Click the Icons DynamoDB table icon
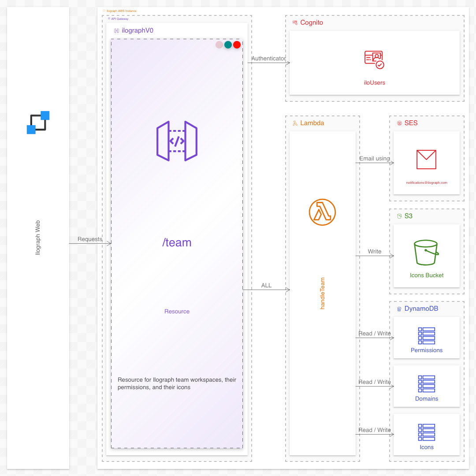 coord(427,432)
